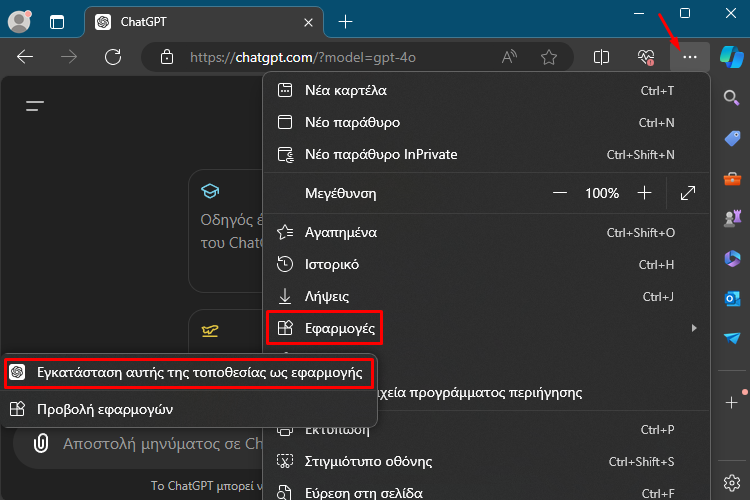This screenshot has width=750, height=500.
Task: Add page to favorites star
Action: click(549, 57)
